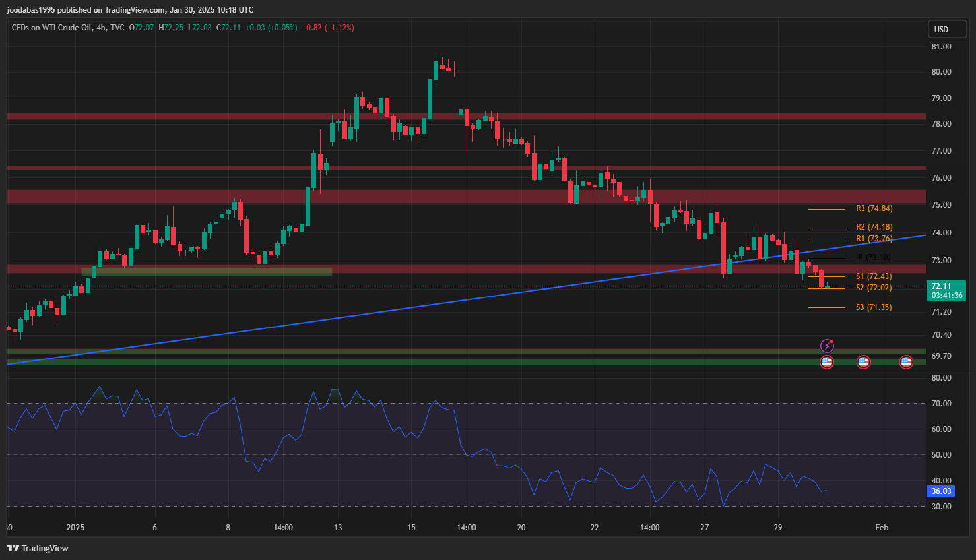Click the P (73.10) pivot point label

pos(874,257)
